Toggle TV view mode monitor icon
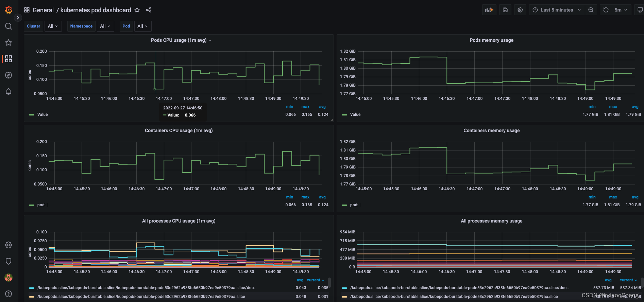The height and width of the screenshot is (302, 644). 640,10
